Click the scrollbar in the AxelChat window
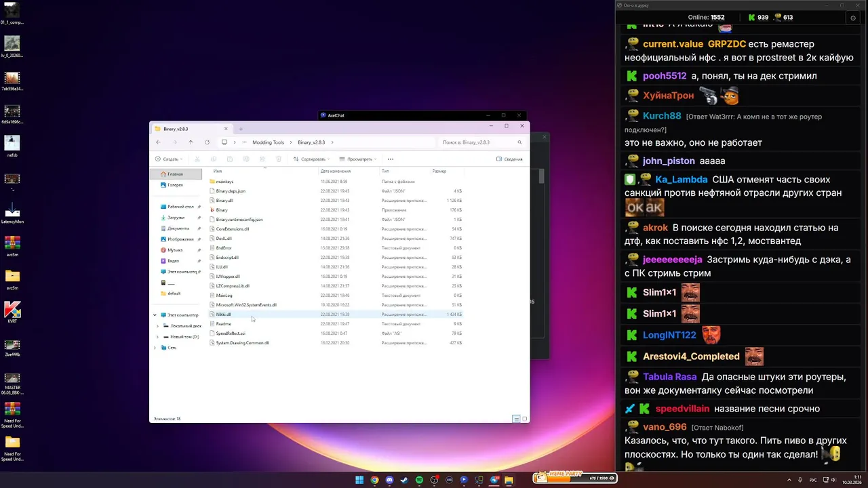The height and width of the screenshot is (488, 868). [541, 178]
